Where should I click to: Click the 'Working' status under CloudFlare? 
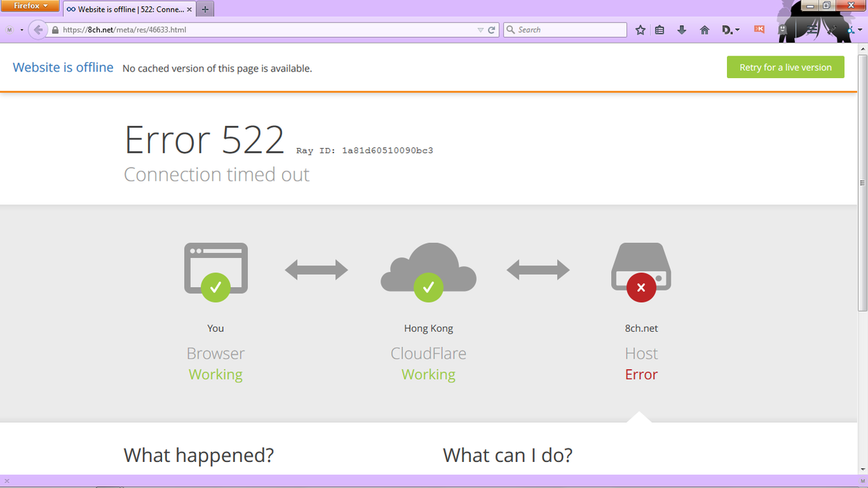428,374
